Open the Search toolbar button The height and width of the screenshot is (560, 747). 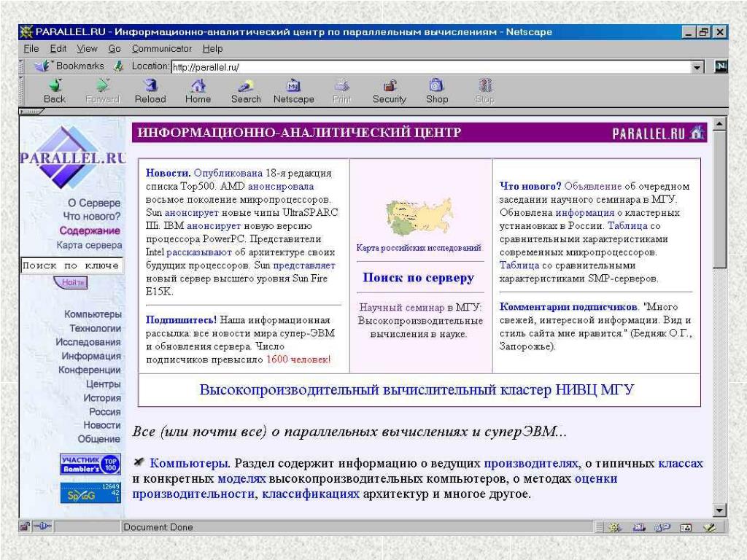(246, 91)
